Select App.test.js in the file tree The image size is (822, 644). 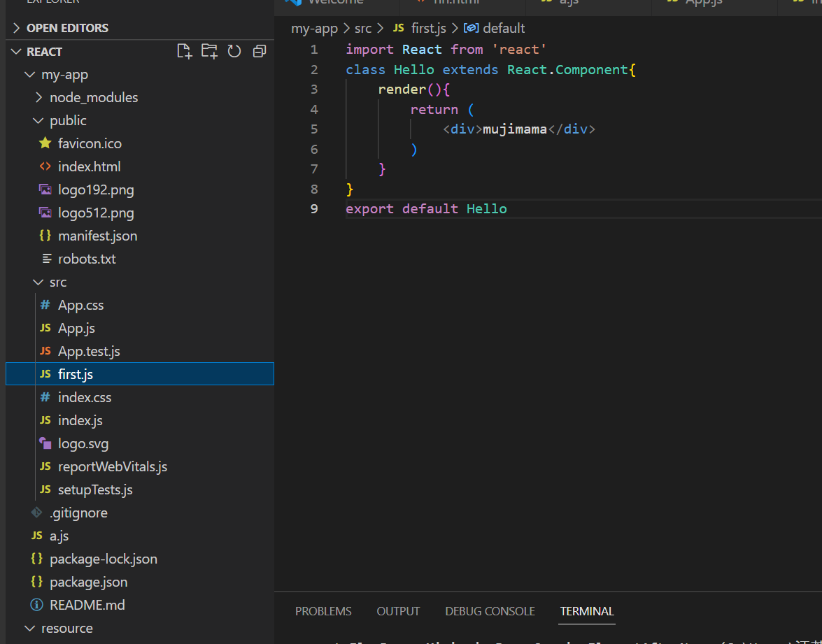89,351
